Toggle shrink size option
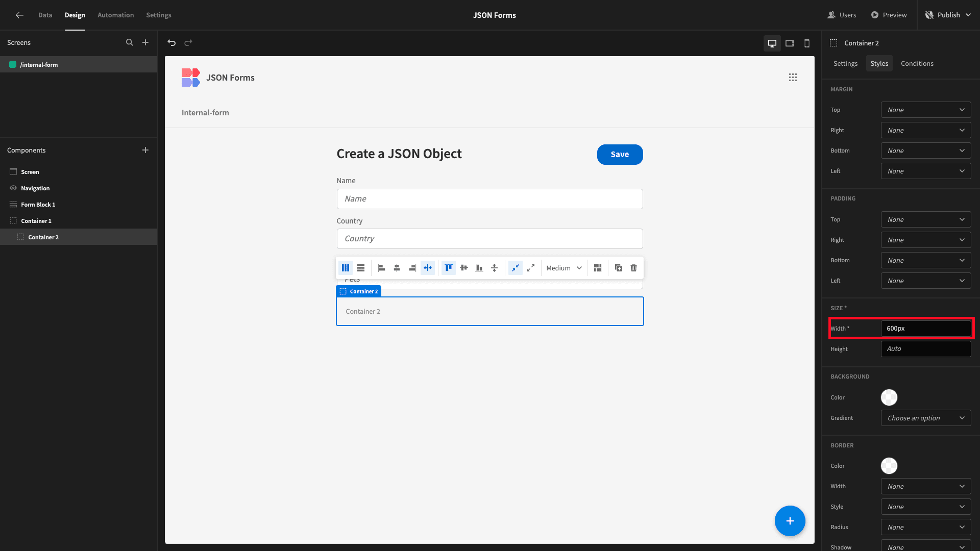The image size is (980, 551). pyautogui.click(x=516, y=268)
